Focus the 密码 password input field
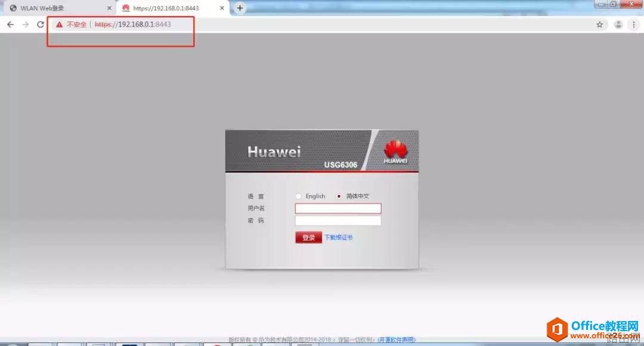 coord(338,220)
